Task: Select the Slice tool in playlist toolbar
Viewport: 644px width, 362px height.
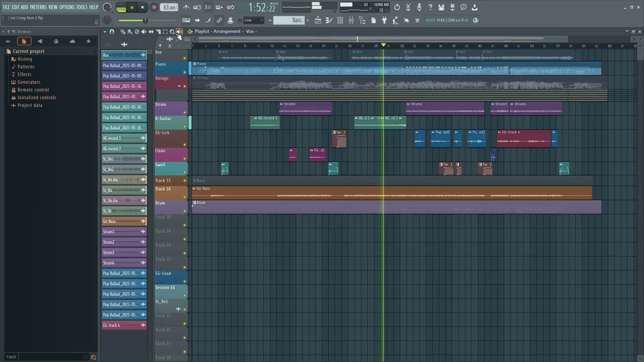Action: point(158,32)
